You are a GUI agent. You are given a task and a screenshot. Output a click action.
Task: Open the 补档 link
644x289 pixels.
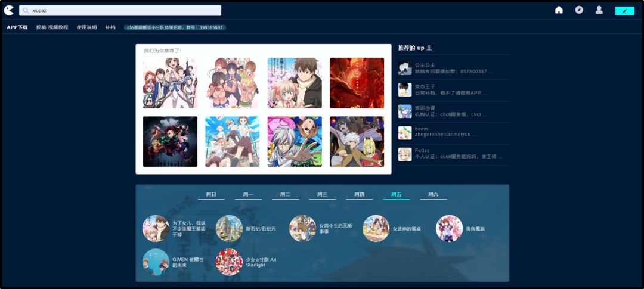[110, 27]
